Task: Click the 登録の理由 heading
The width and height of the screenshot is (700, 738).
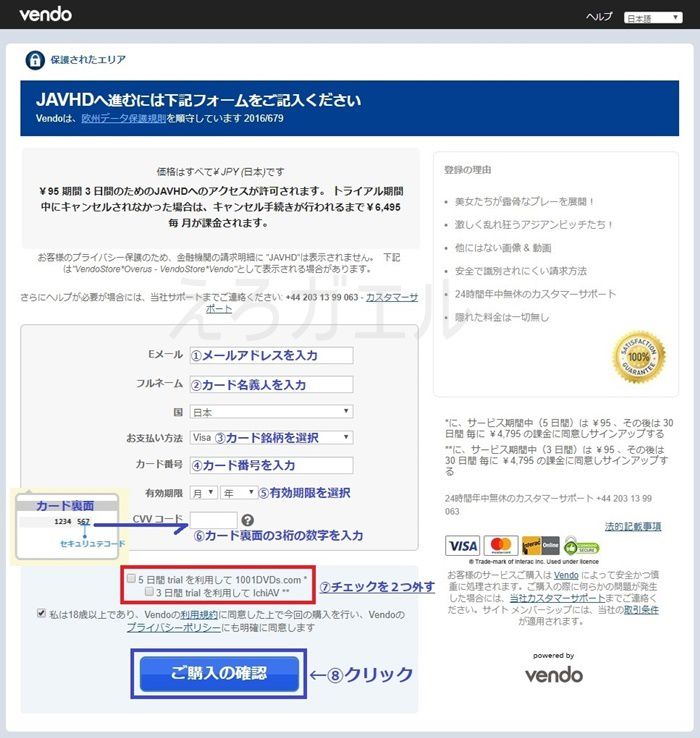Action: pyautogui.click(x=467, y=169)
